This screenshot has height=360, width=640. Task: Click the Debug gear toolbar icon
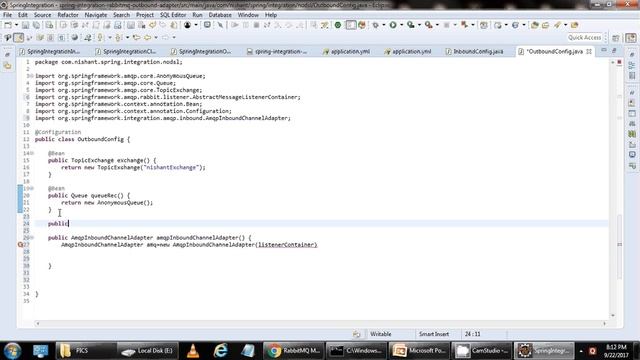(x=375, y=25)
